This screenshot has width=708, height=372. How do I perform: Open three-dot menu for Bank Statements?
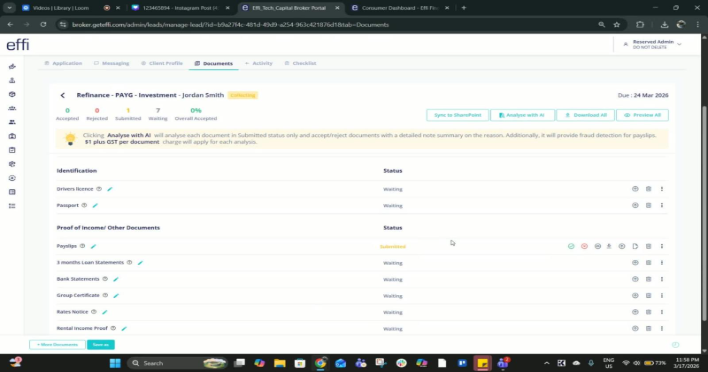pyautogui.click(x=662, y=279)
